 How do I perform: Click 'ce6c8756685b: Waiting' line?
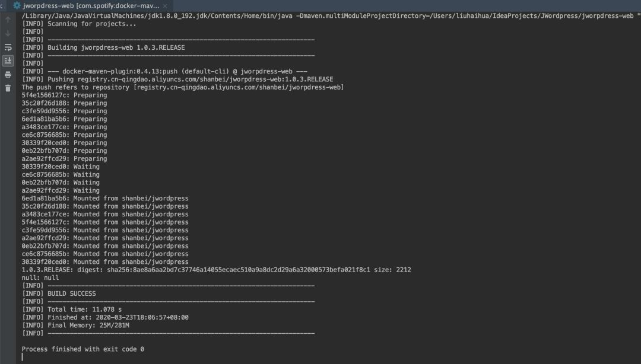click(x=61, y=174)
